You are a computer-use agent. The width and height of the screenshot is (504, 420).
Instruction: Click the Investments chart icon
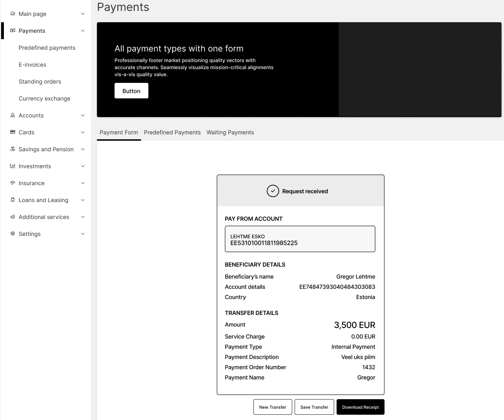(x=13, y=166)
